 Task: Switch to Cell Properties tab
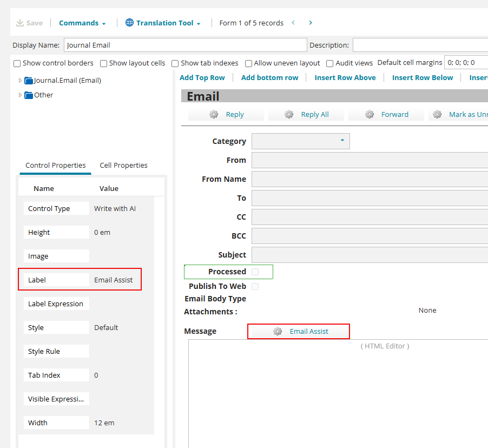(123, 166)
